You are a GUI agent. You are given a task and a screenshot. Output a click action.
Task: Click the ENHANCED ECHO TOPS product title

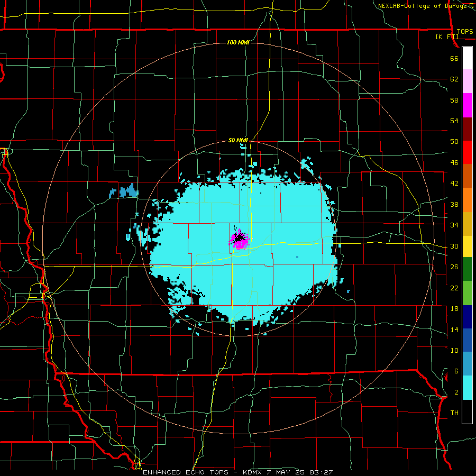pos(187,472)
